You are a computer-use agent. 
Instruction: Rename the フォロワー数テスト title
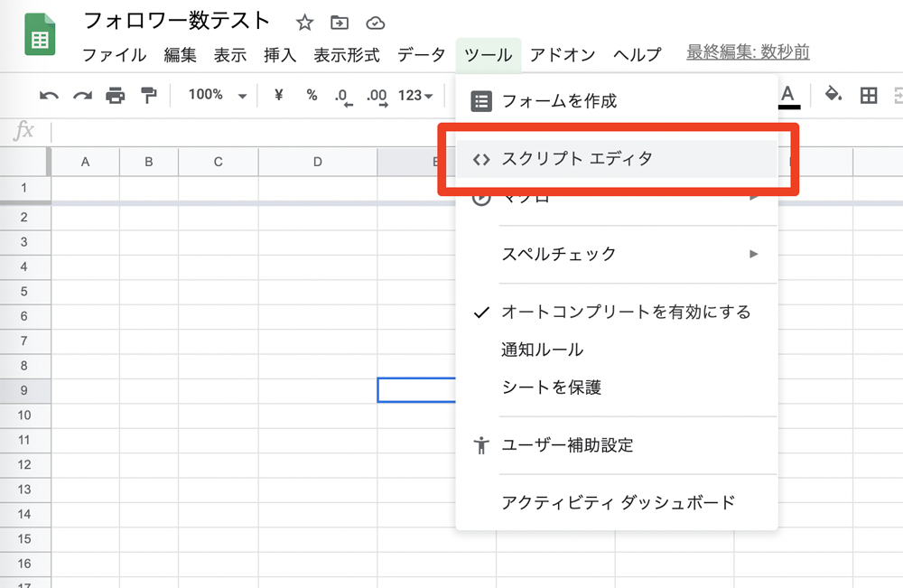click(x=177, y=22)
